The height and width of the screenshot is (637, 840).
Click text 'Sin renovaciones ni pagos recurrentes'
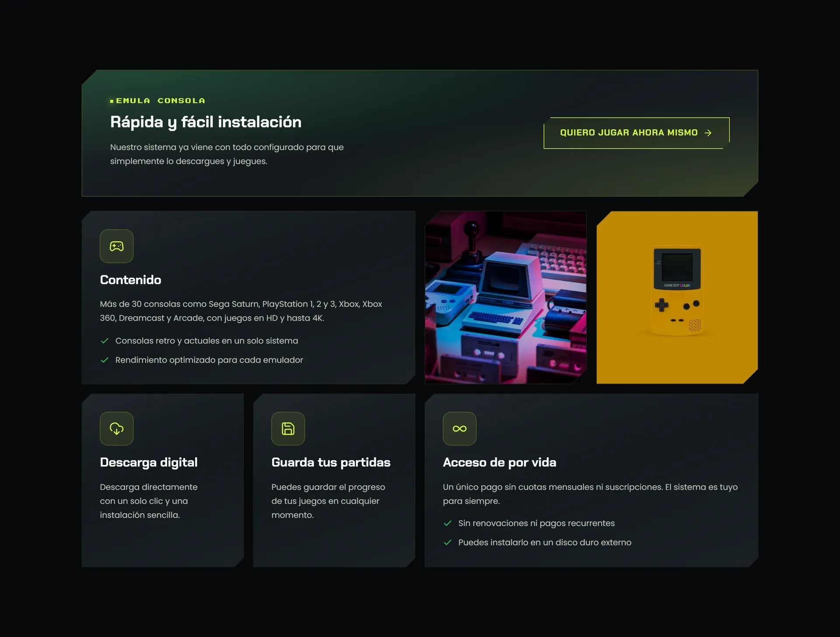(536, 523)
